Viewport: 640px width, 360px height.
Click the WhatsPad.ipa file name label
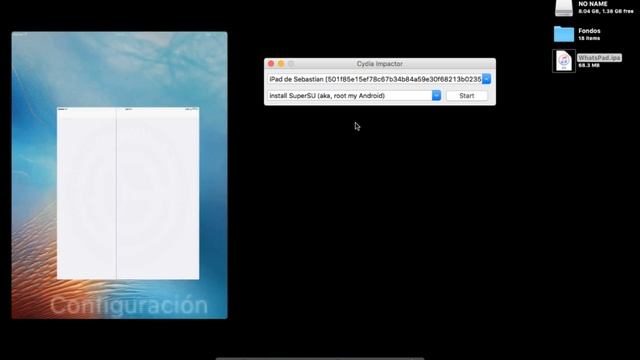[x=599, y=58]
